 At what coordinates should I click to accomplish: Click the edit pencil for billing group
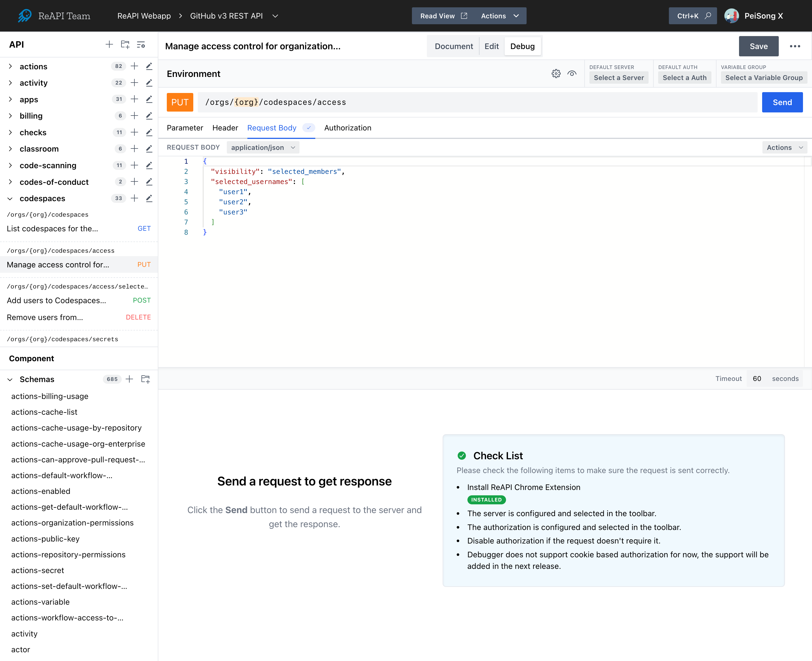tap(149, 116)
